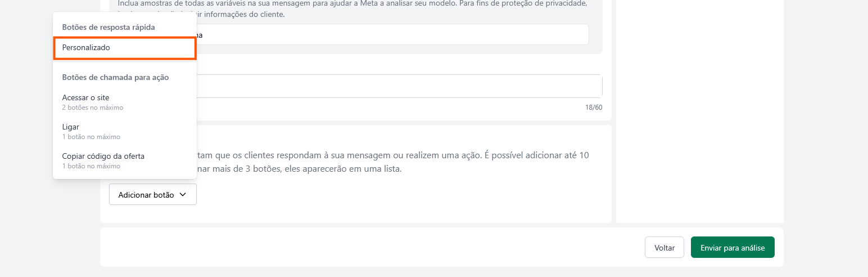
Task: Pick the Ligar call-to-action option
Action: (x=70, y=127)
